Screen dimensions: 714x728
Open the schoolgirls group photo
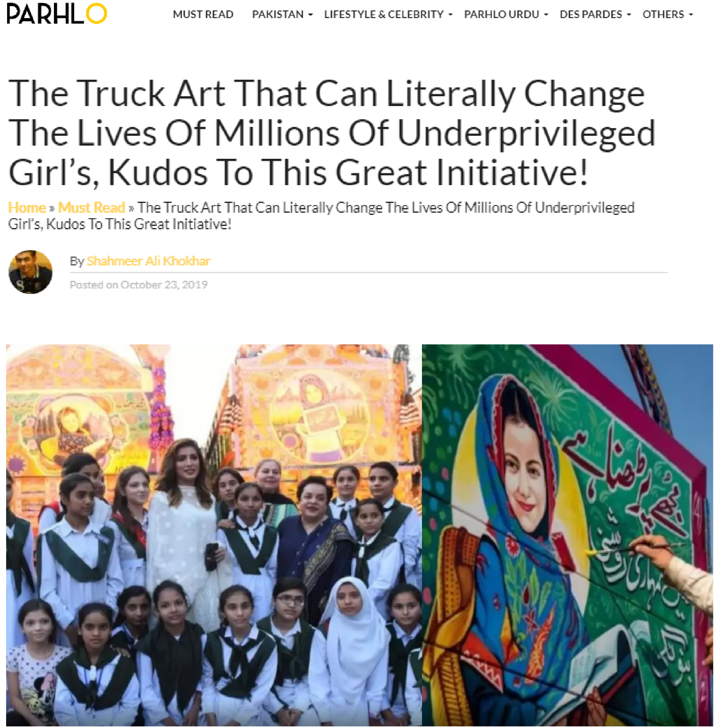point(214,535)
